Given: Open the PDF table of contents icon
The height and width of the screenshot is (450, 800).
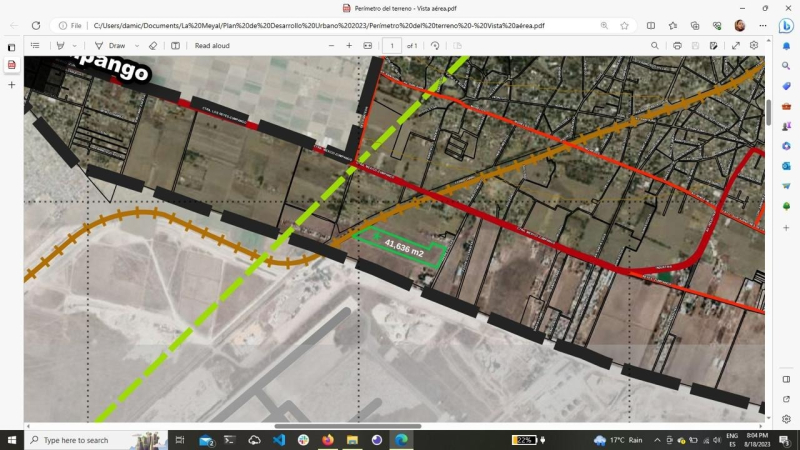Looking at the screenshot, I should pos(35,45).
